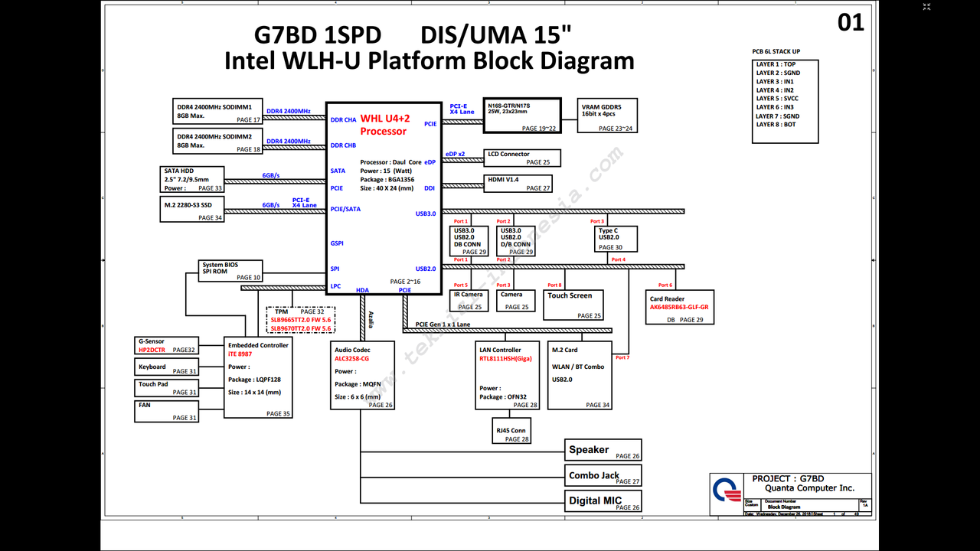This screenshot has width=980, height=551.
Task: Click the red 'HP2DCTR' part label
Action: click(x=152, y=350)
